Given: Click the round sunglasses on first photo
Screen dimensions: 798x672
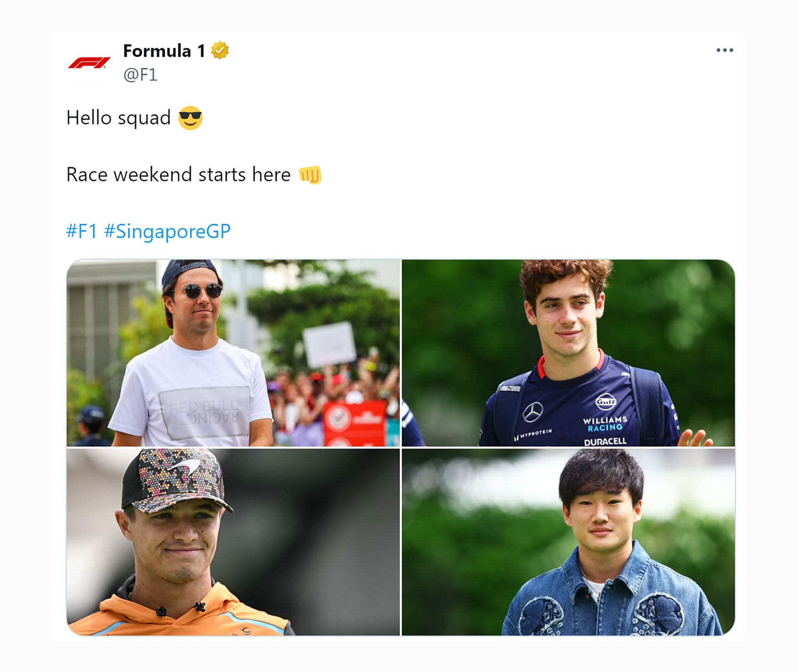Looking at the screenshot, I should 198,290.
